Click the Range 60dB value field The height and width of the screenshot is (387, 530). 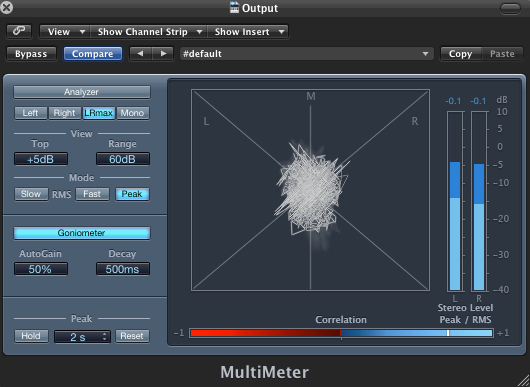tap(123, 159)
